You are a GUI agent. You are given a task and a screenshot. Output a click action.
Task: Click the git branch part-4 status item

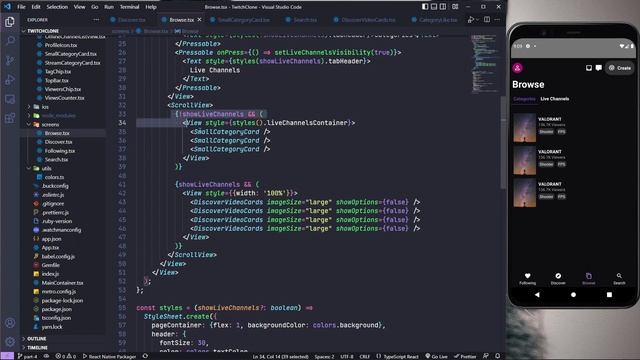pyautogui.click(x=27, y=356)
